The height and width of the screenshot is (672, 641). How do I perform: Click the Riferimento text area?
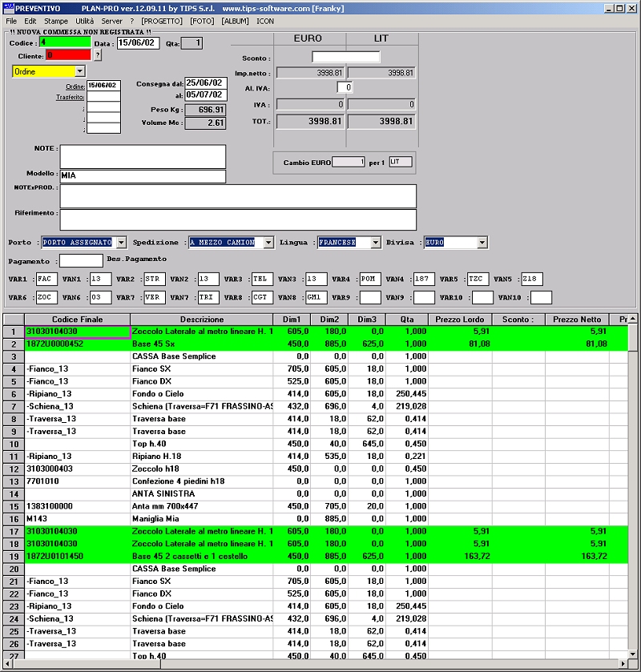pyautogui.click(x=238, y=219)
